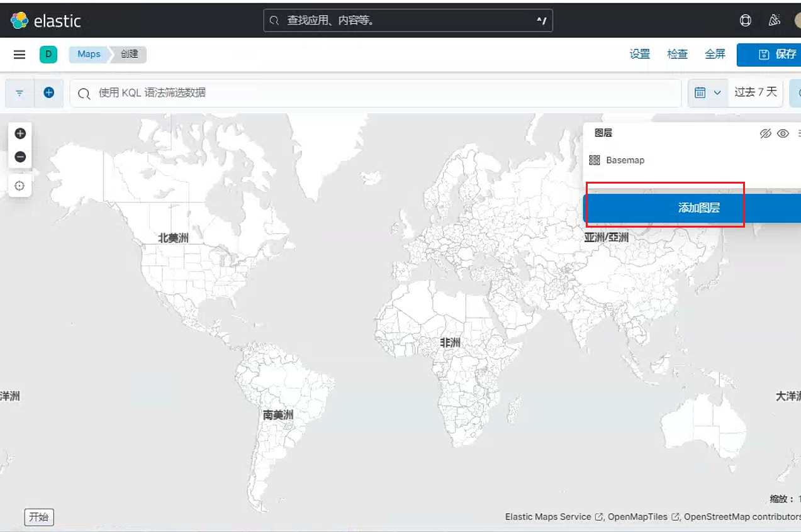This screenshot has width=801, height=532.
Task: Open the filter options menu icon
Action: pos(20,93)
